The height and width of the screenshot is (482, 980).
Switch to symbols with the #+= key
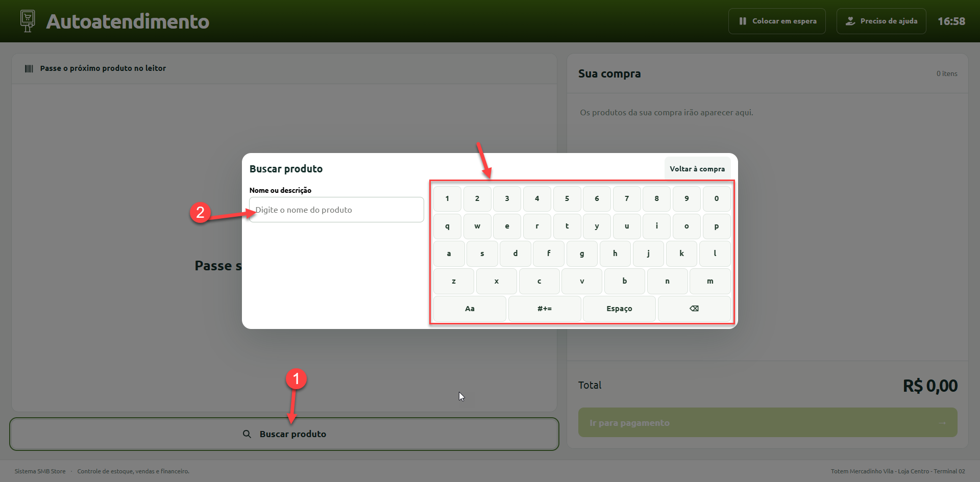(x=545, y=309)
